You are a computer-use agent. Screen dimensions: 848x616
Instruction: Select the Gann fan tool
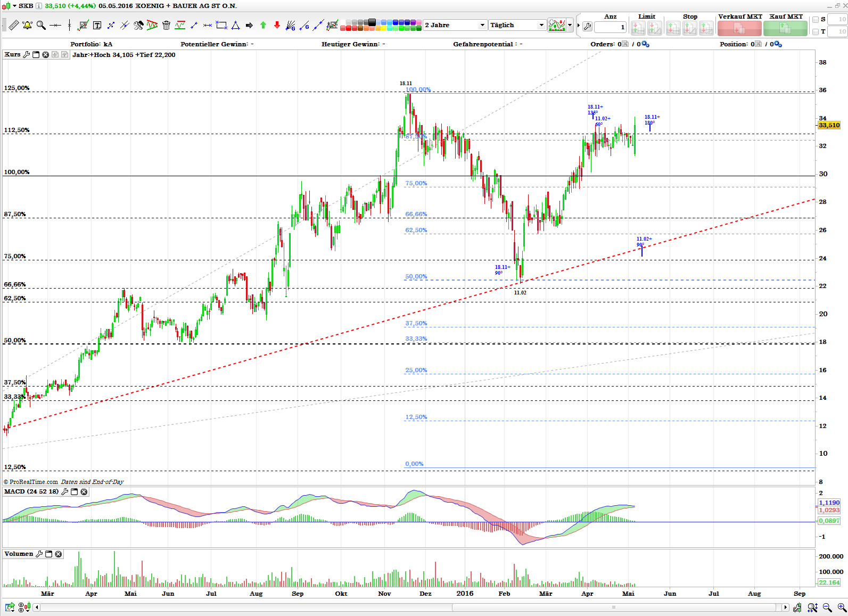click(x=291, y=25)
